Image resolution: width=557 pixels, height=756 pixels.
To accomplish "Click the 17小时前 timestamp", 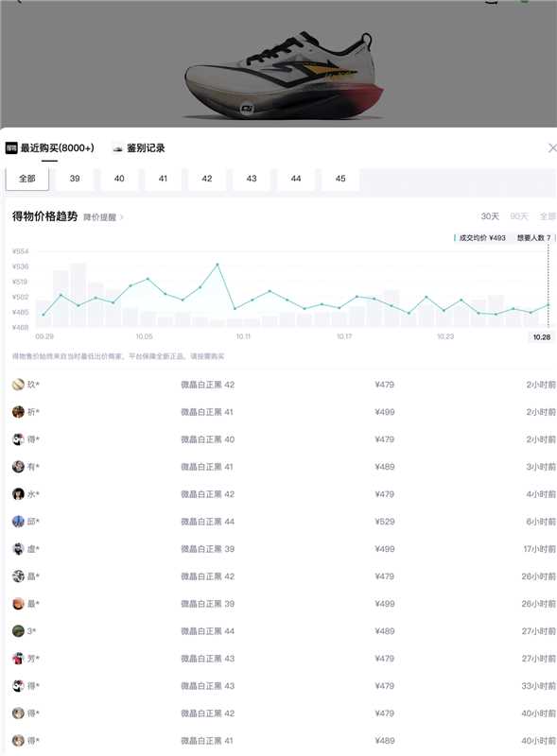I will [540, 549].
